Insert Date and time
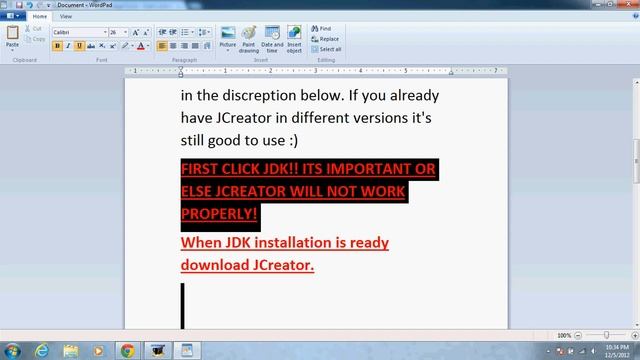The width and height of the screenshot is (640, 360). [x=272, y=40]
